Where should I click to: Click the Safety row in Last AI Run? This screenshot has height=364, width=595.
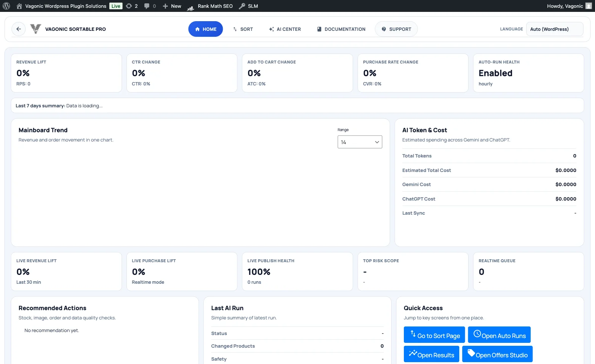(x=297, y=359)
